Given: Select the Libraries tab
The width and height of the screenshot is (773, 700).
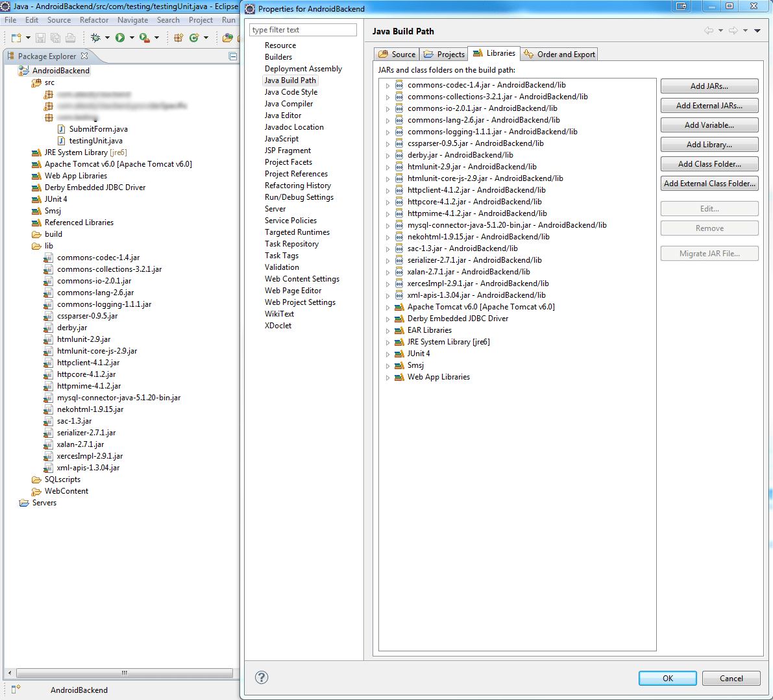Looking at the screenshot, I should (x=494, y=53).
